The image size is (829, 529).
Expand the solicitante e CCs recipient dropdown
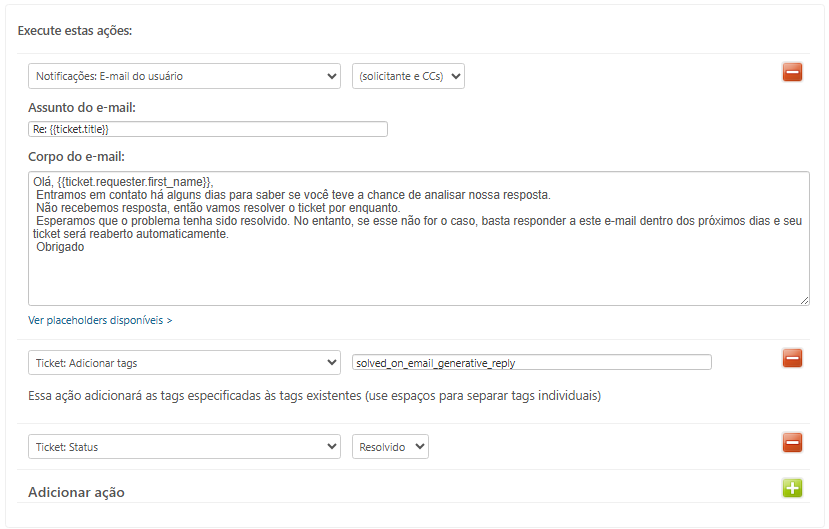click(x=408, y=76)
